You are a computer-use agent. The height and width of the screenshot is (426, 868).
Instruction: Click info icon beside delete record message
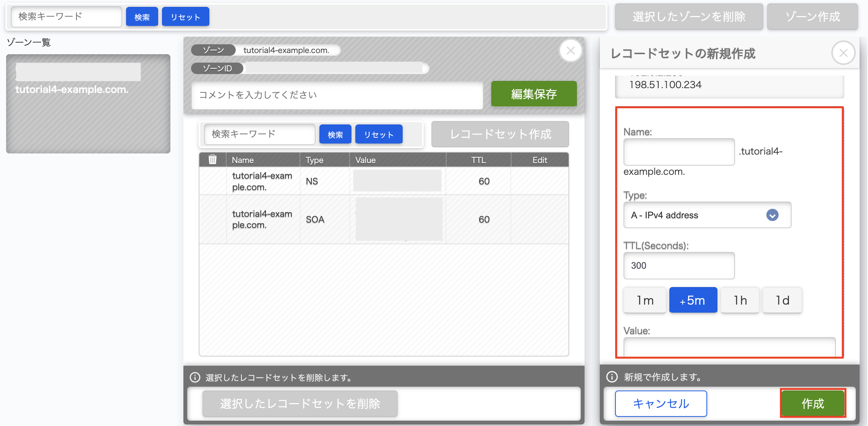(x=195, y=377)
